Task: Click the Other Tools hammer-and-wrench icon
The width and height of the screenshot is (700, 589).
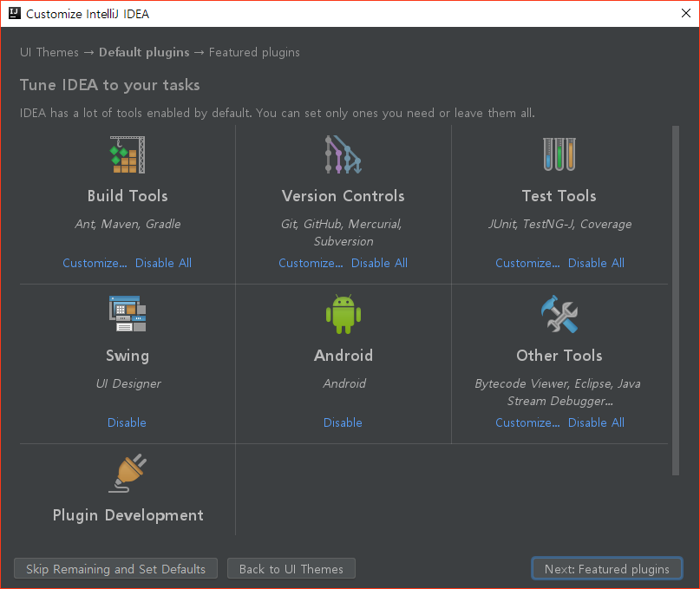Action: coord(559,314)
